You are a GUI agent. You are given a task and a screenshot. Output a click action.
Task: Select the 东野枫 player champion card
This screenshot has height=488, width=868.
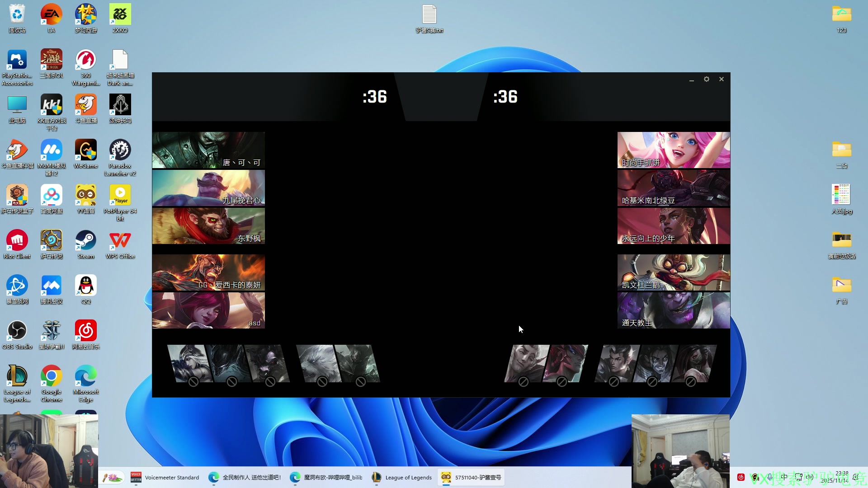pyautogui.click(x=208, y=226)
